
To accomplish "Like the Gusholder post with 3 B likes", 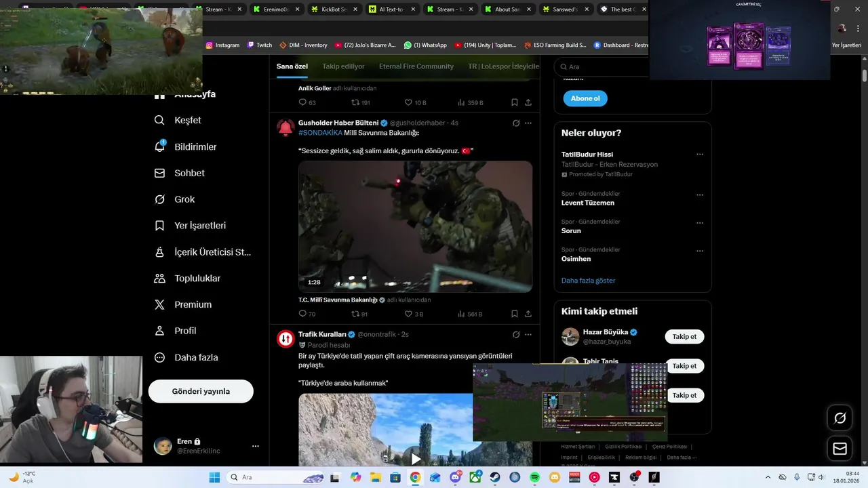I will pos(414,314).
